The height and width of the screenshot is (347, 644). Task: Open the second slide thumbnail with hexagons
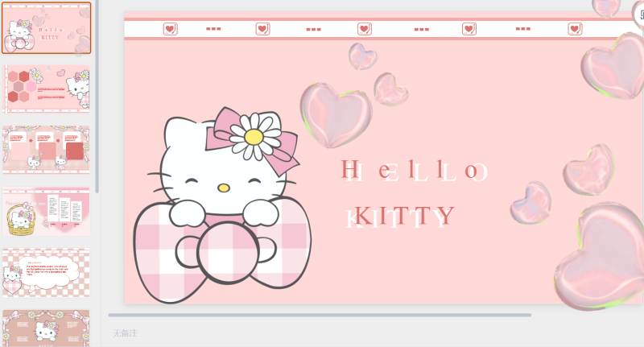47,89
